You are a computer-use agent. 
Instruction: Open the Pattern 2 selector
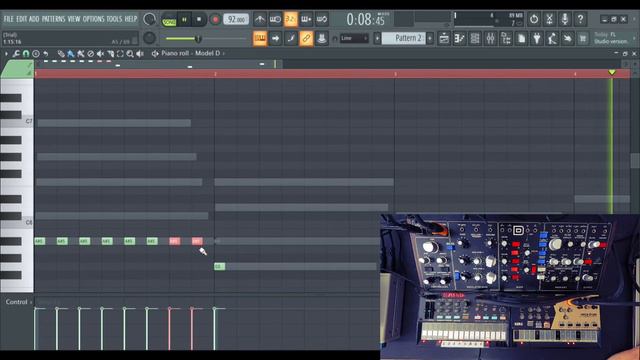pyautogui.click(x=404, y=38)
